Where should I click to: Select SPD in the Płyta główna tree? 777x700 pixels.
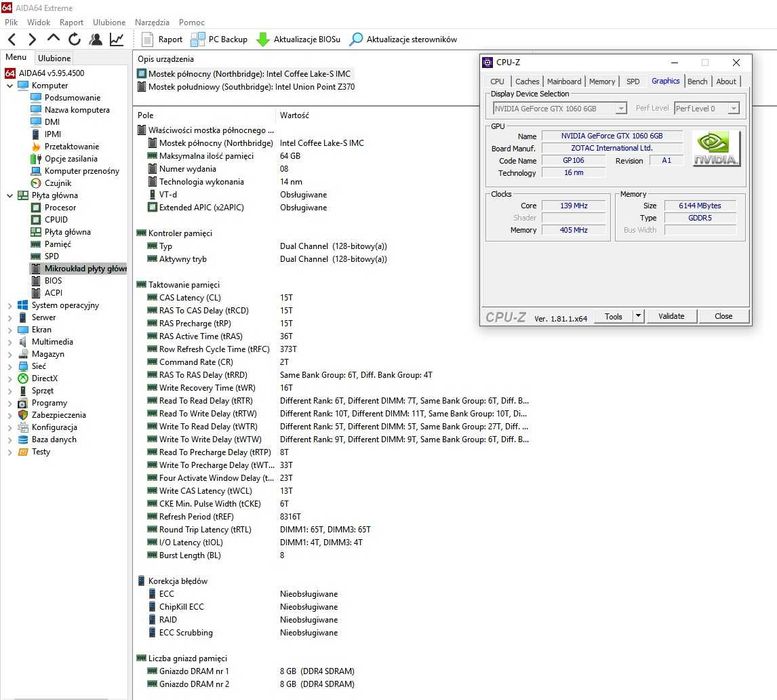[x=52, y=256]
